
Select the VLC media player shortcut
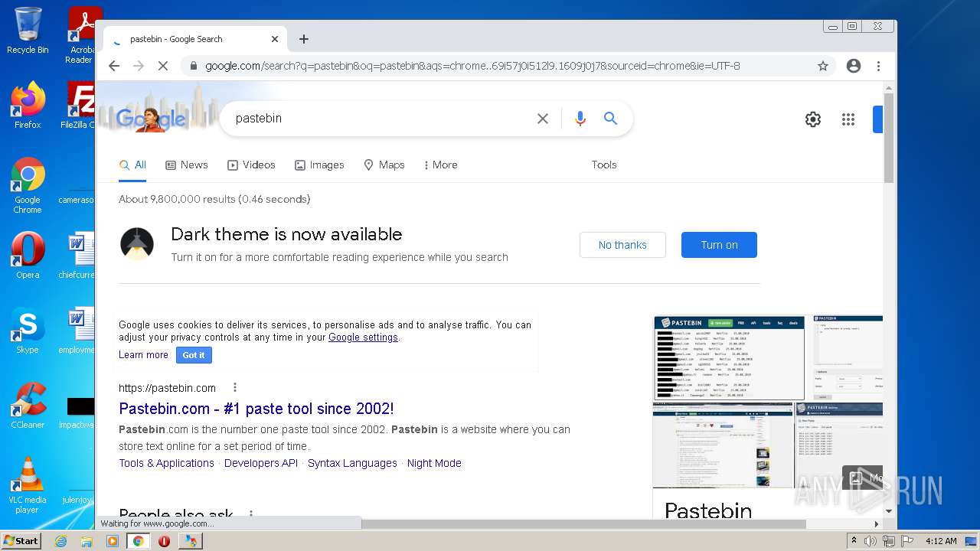tap(28, 485)
